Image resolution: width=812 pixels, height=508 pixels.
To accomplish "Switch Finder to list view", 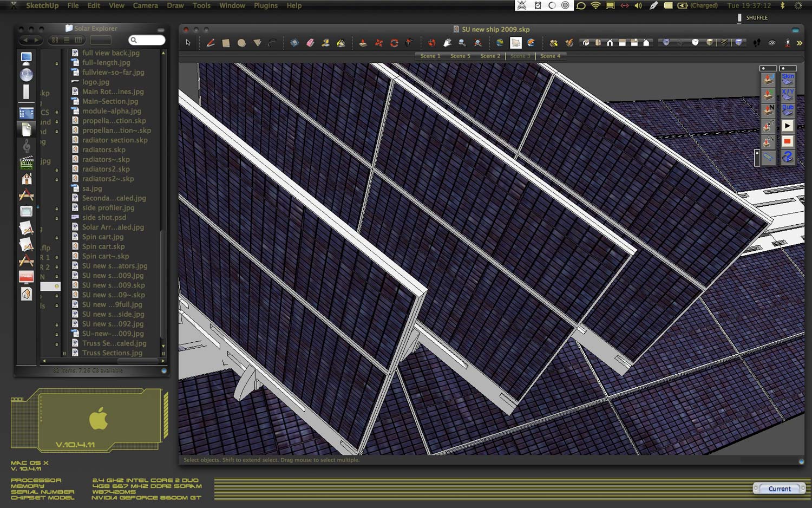I will (67, 40).
